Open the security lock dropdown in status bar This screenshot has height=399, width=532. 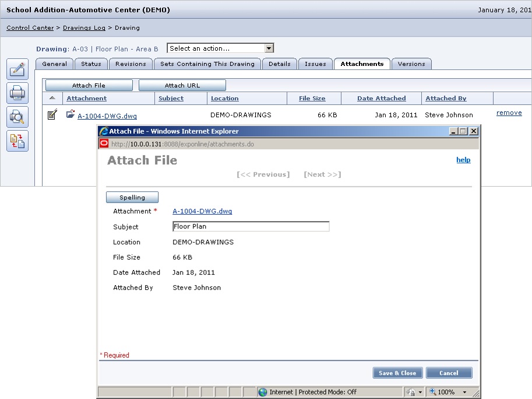(420, 392)
